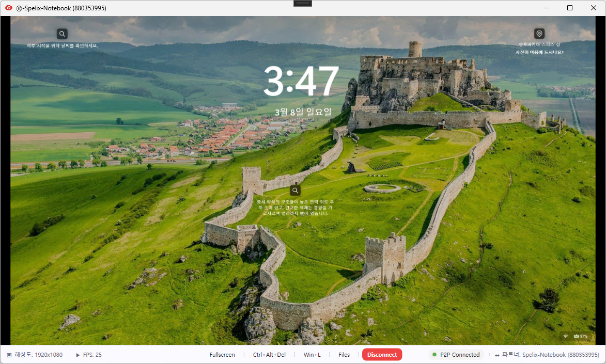Click the search icon above the weather hint
The image size is (606, 364).
(x=62, y=34)
